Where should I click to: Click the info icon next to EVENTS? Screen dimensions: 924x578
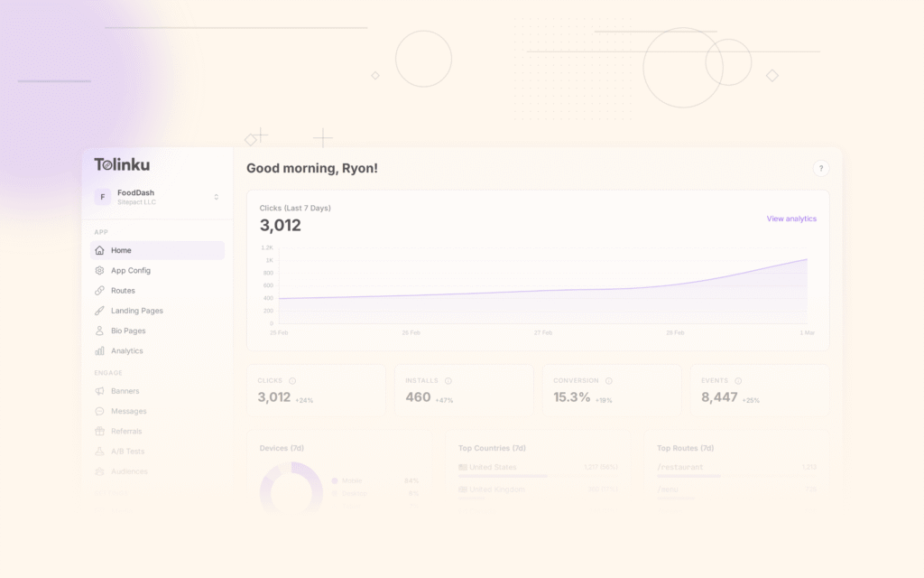(738, 380)
